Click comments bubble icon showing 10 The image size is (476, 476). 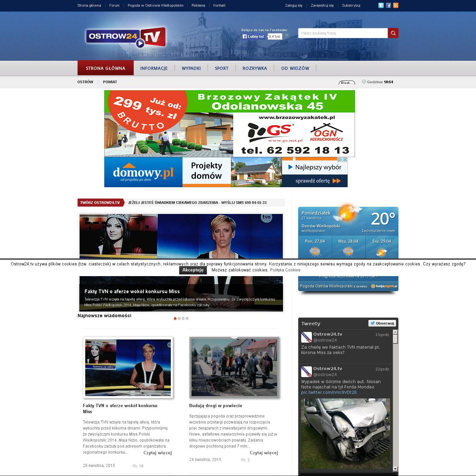[x=135, y=466]
